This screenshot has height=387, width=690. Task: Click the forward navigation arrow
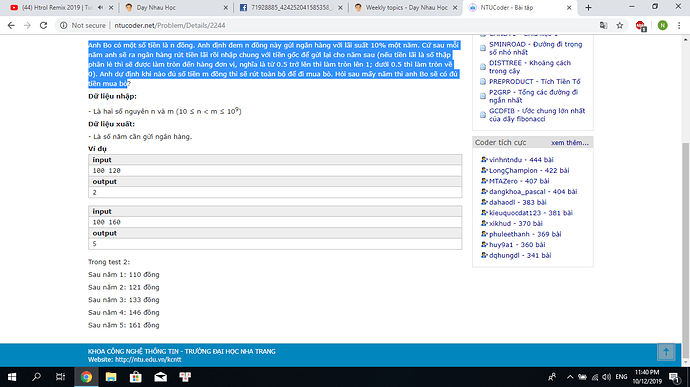[x=27, y=26]
